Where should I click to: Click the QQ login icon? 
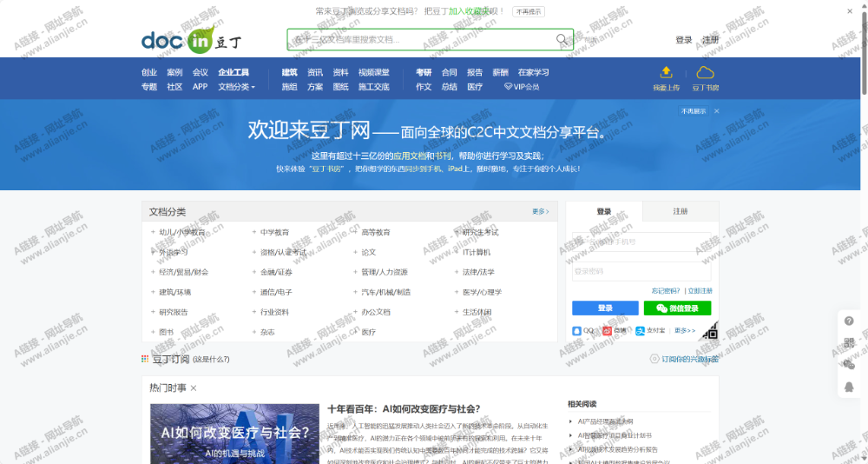(x=577, y=331)
